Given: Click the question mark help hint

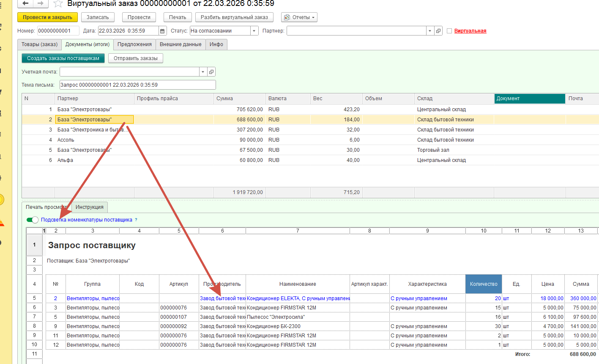Looking at the screenshot, I should (136, 220).
